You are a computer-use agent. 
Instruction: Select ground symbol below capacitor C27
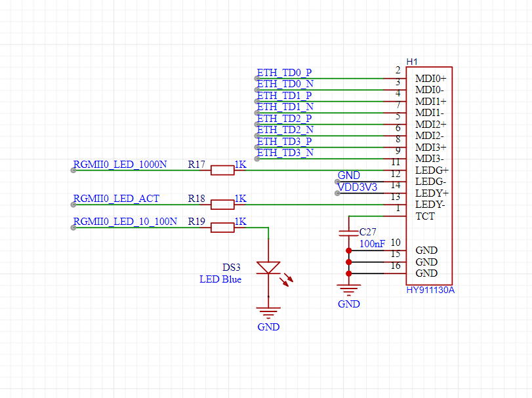(x=349, y=290)
